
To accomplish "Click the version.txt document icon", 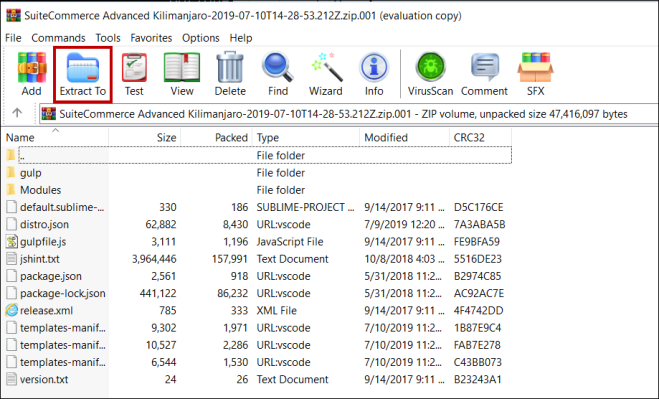I will [12, 379].
